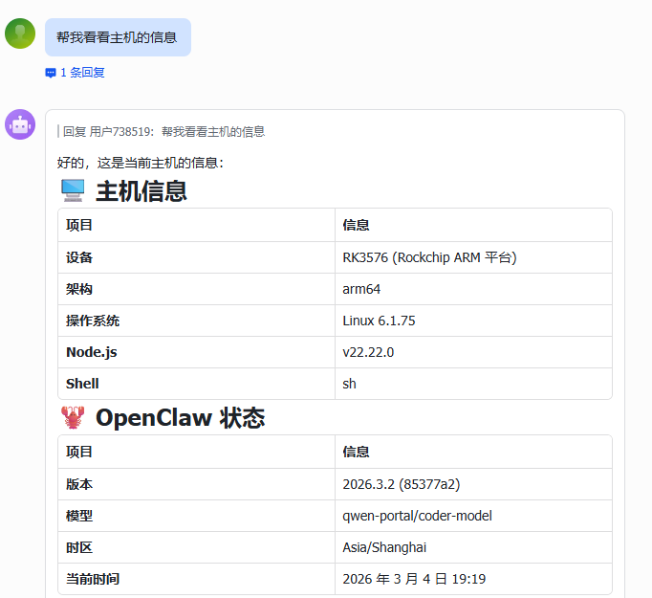The width and height of the screenshot is (652, 598).
Task: Open the 1 条回复 reply thread link
Action: click(75, 73)
